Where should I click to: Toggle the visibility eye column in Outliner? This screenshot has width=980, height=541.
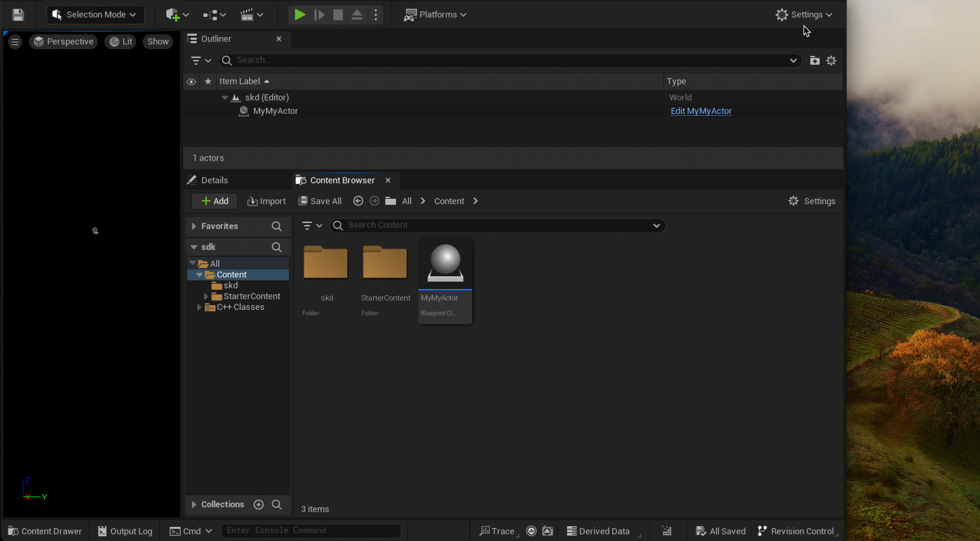[191, 81]
